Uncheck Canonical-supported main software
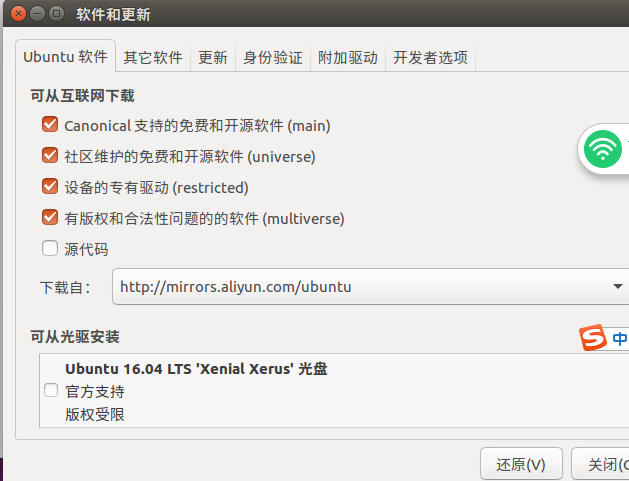The height and width of the screenshot is (481, 629). 50,124
